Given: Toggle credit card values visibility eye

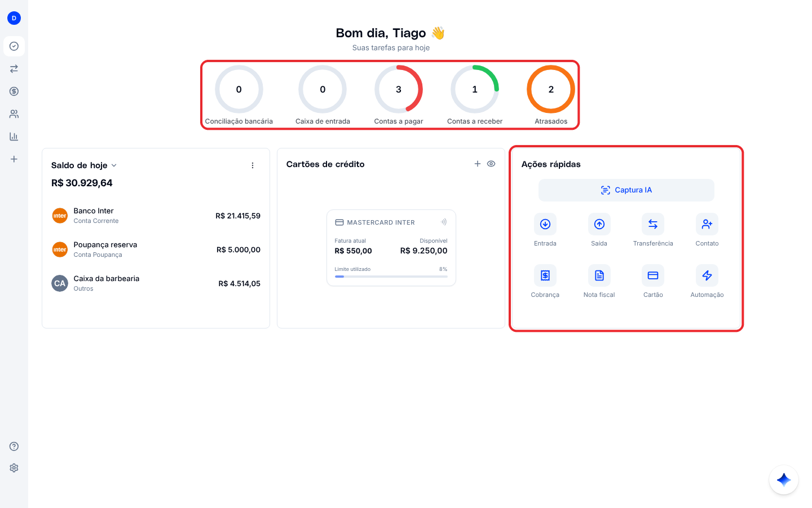Looking at the screenshot, I should (x=491, y=164).
